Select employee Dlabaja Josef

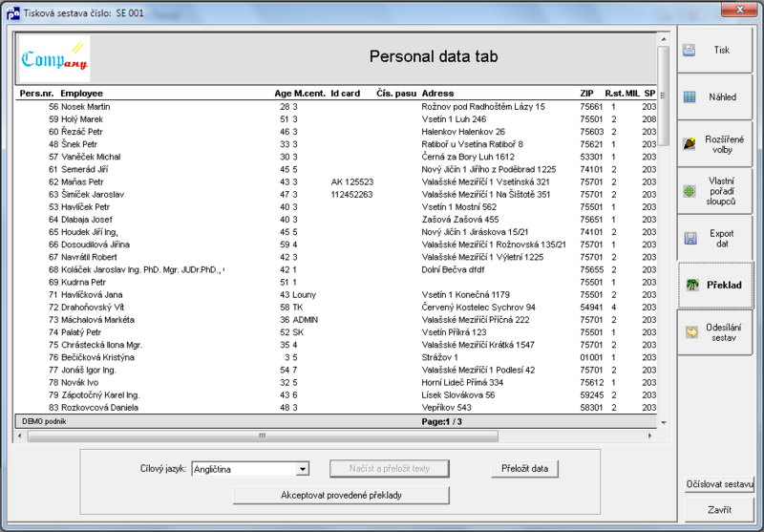(x=86, y=220)
